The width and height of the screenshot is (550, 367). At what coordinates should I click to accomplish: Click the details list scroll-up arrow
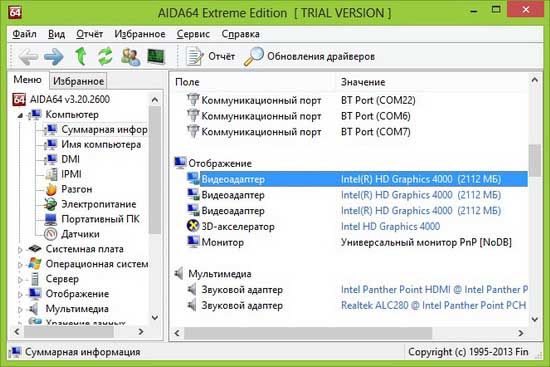click(x=534, y=80)
